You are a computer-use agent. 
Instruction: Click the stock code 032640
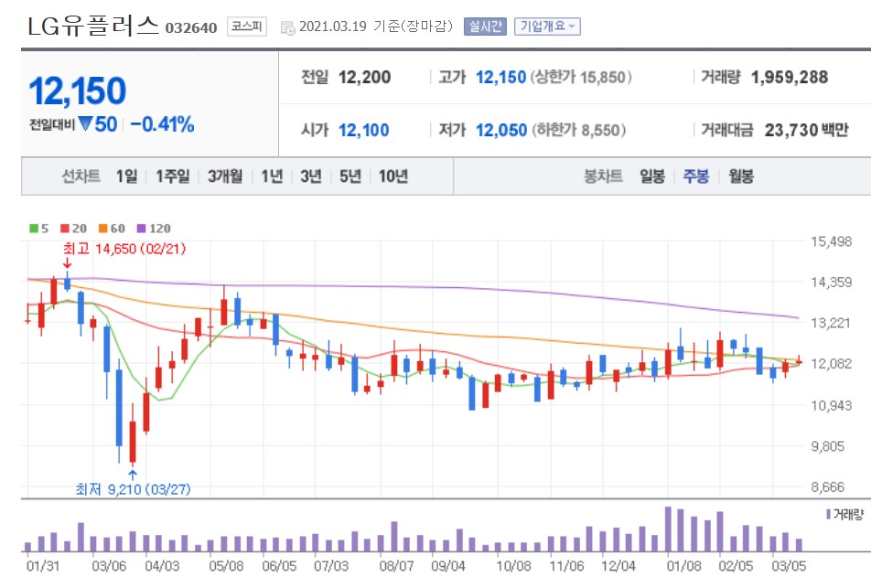[x=191, y=27]
